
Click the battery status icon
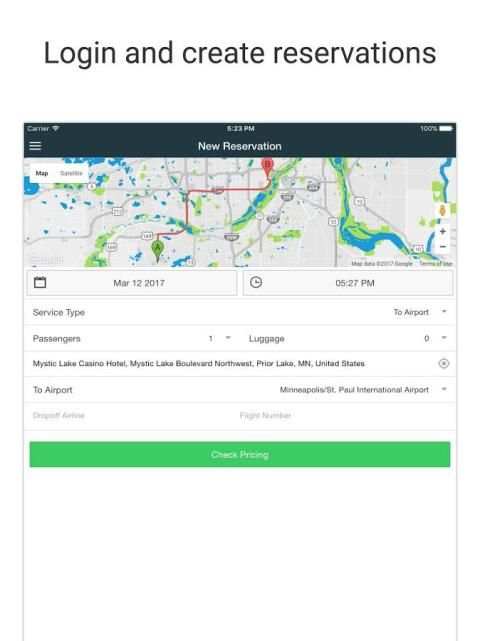point(446,128)
